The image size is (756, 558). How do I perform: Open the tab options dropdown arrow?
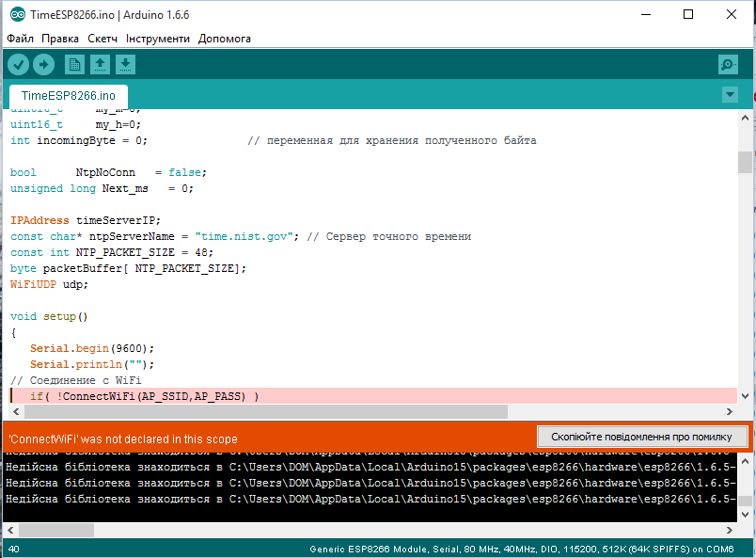729,95
